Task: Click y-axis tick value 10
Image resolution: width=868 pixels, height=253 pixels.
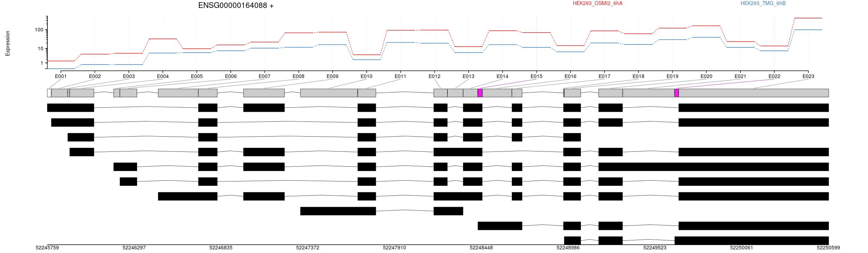Action: (x=41, y=48)
